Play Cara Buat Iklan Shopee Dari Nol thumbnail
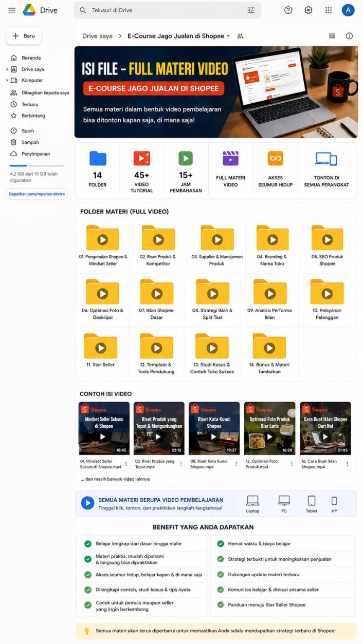This screenshot has height=644, width=363. (x=325, y=428)
